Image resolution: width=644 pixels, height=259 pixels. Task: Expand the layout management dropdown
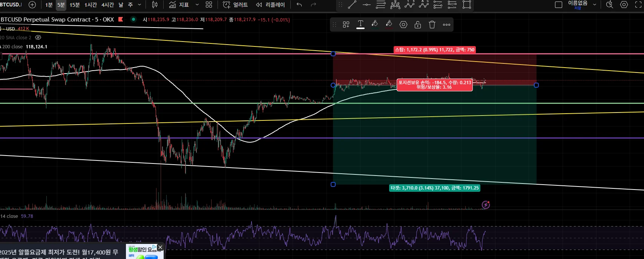point(595,5)
